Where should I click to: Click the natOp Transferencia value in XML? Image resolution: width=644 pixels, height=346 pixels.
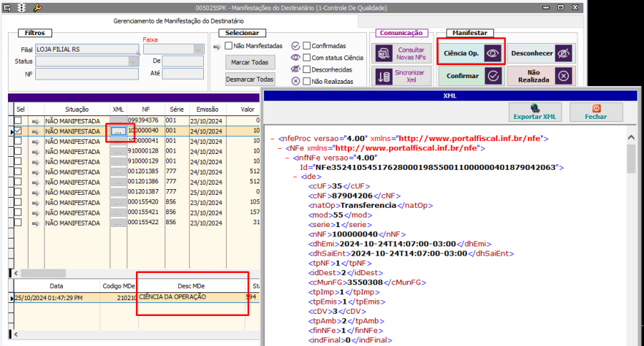(x=369, y=206)
